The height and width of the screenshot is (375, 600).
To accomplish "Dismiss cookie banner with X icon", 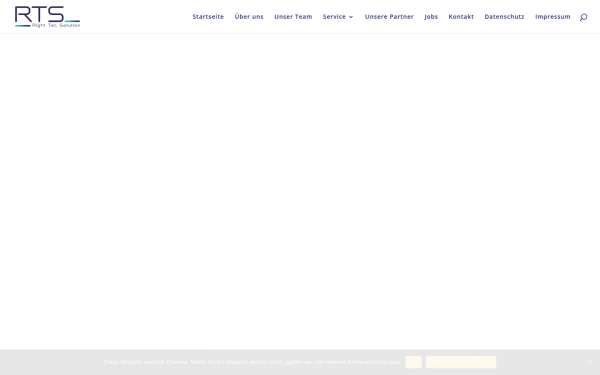I will [590, 362].
